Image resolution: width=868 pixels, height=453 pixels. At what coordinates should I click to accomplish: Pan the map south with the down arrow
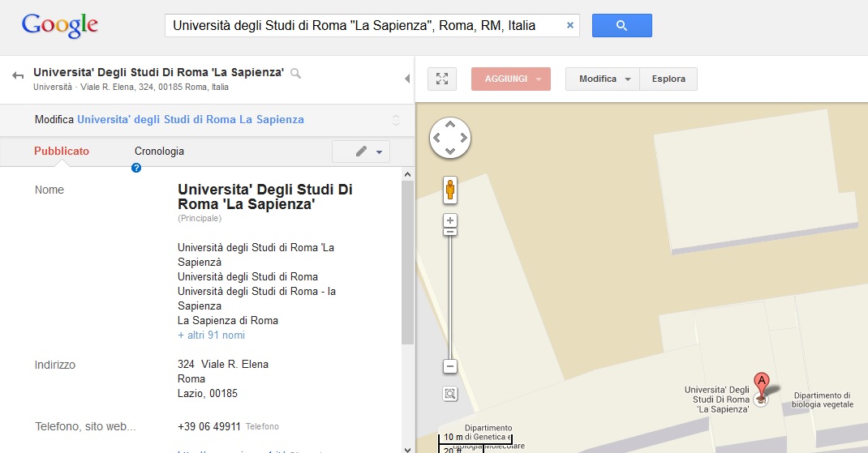450,151
